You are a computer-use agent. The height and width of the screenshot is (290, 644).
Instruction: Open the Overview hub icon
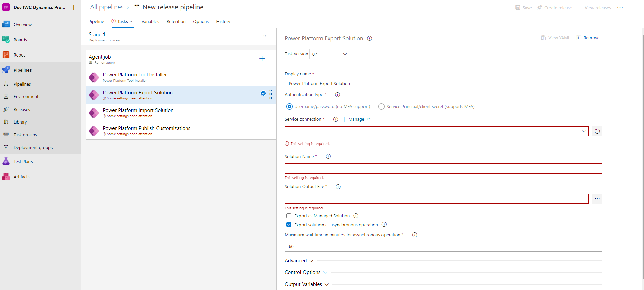coord(6,24)
